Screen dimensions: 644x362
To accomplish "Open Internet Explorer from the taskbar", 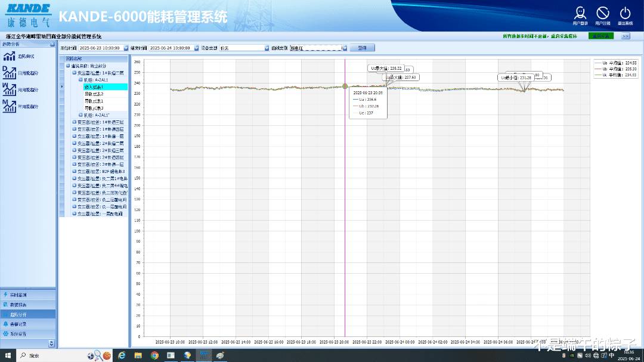I will pos(122,355).
